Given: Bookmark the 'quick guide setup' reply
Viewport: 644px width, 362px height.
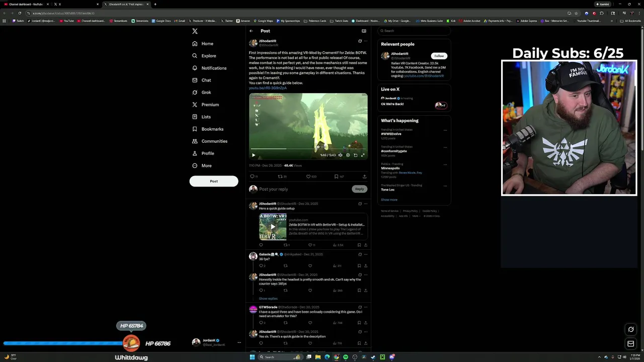Looking at the screenshot, I should point(359,245).
